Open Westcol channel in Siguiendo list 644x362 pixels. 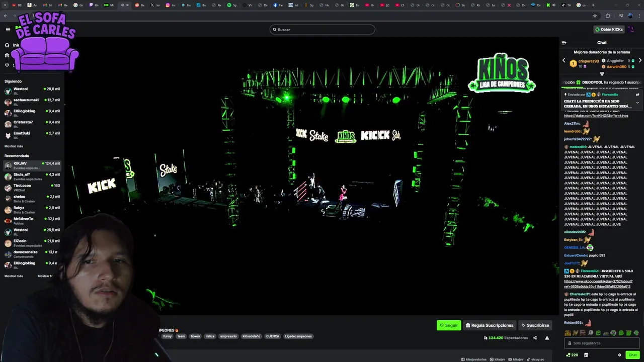(x=32, y=91)
